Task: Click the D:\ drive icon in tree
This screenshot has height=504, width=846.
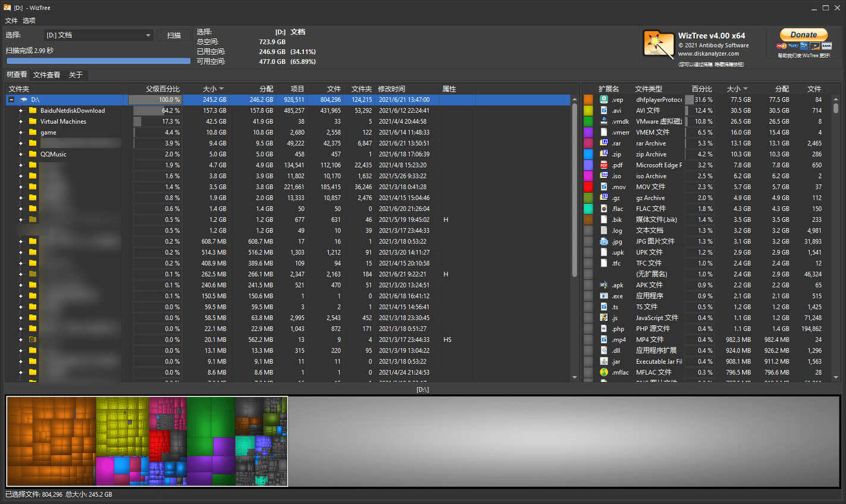Action: (x=24, y=100)
